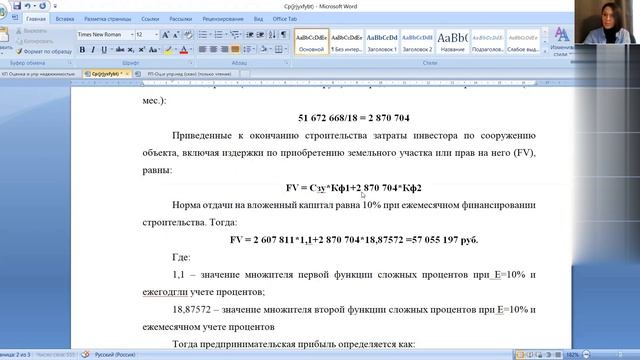
Task: Center the text alignment
Action: click(213, 49)
